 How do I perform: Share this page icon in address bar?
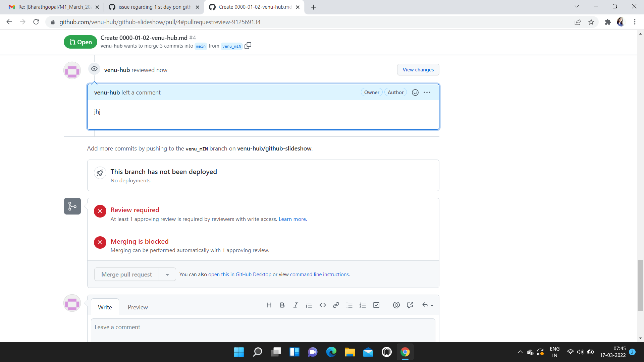[578, 22]
